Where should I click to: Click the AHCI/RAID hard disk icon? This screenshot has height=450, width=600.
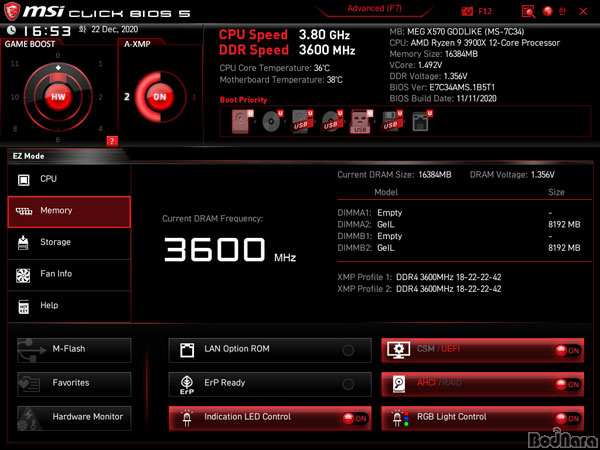pyautogui.click(x=398, y=384)
